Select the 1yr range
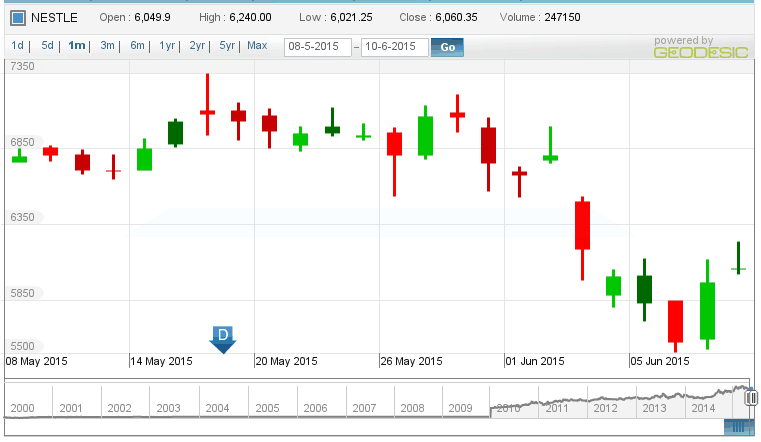The height and width of the screenshot is (442, 761). pyautogui.click(x=167, y=46)
